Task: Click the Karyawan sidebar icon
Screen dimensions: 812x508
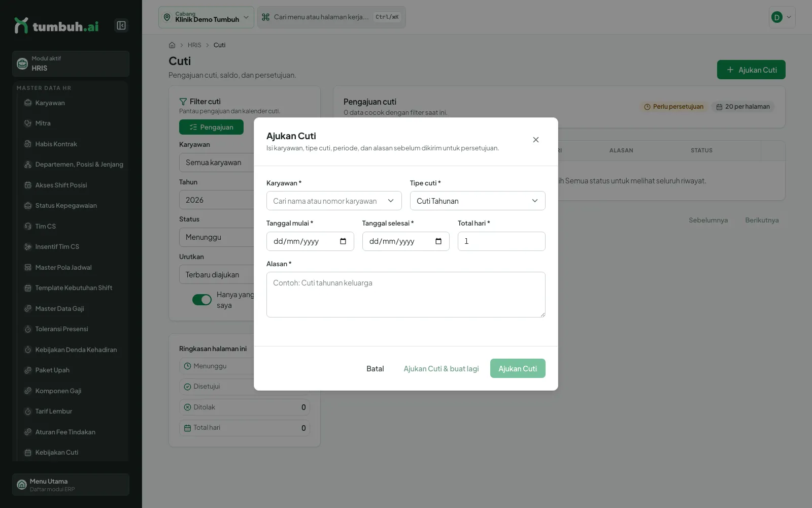Action: (x=28, y=103)
